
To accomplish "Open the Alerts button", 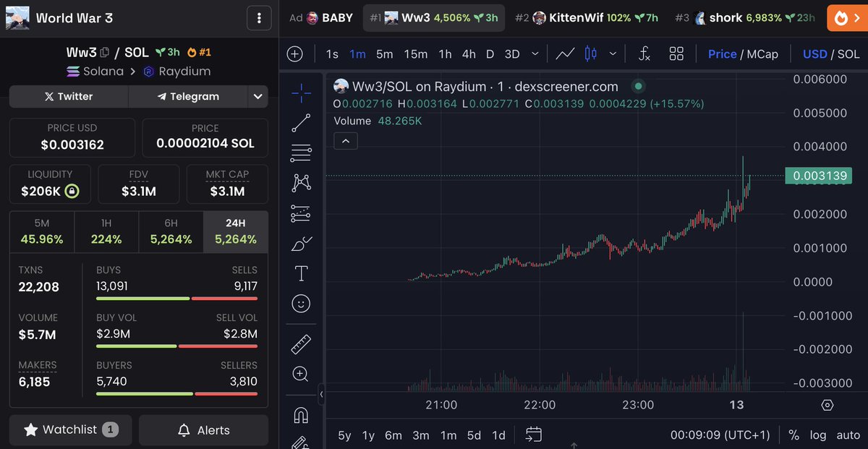I will (203, 430).
